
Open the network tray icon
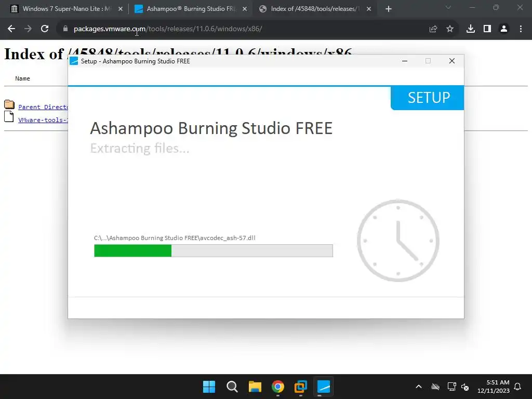pos(451,387)
